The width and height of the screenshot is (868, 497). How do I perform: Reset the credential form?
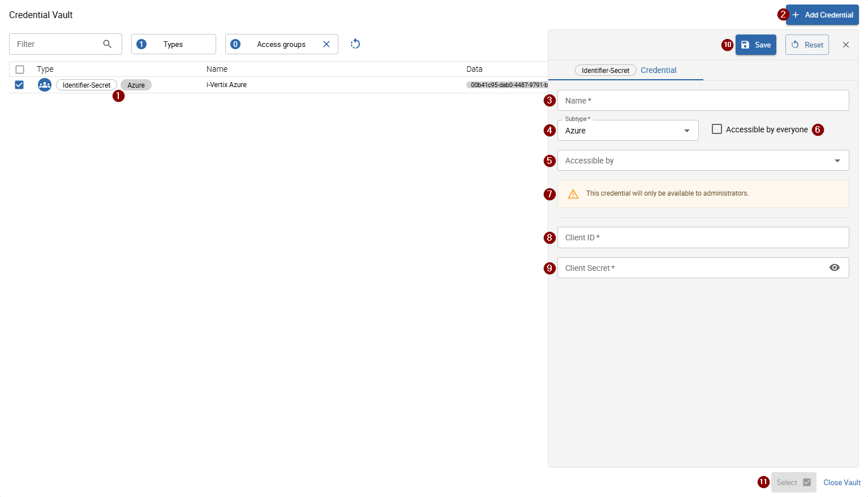click(x=807, y=45)
